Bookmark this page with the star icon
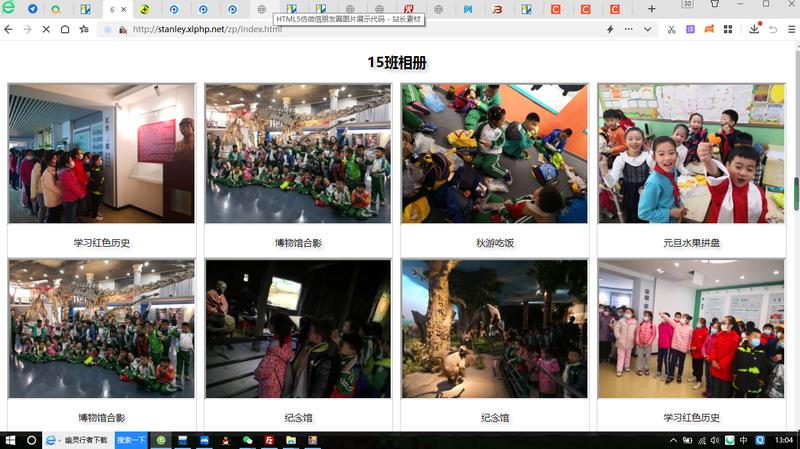 coord(84,29)
